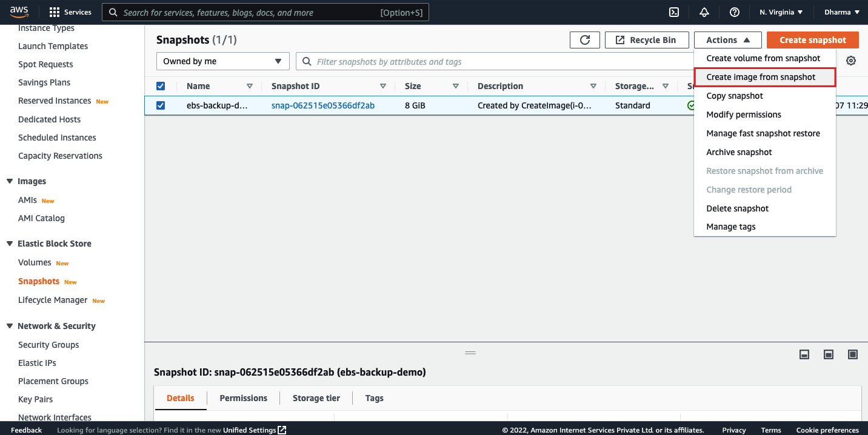Open the help question mark icon
Viewport: 868px width, 435px height.
[735, 12]
